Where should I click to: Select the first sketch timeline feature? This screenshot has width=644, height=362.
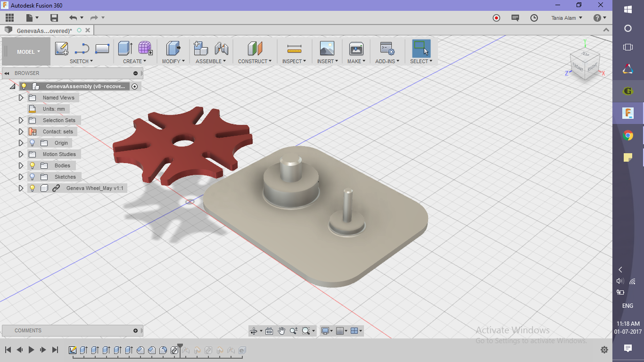tap(73, 350)
